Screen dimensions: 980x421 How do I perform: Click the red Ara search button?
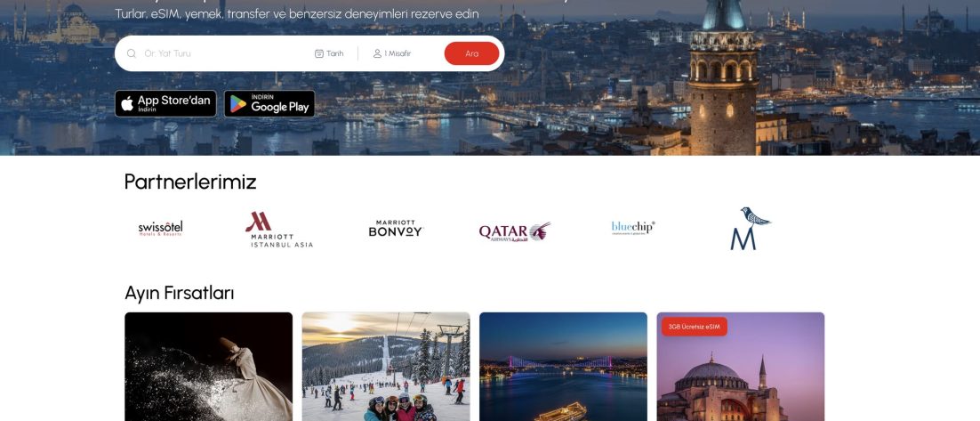pyautogui.click(x=472, y=53)
